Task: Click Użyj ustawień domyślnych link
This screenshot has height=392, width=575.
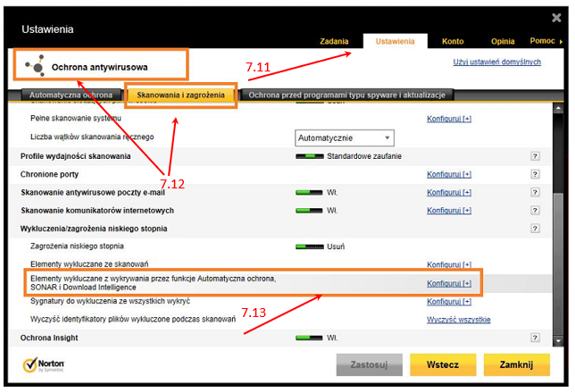Action: coord(497,62)
